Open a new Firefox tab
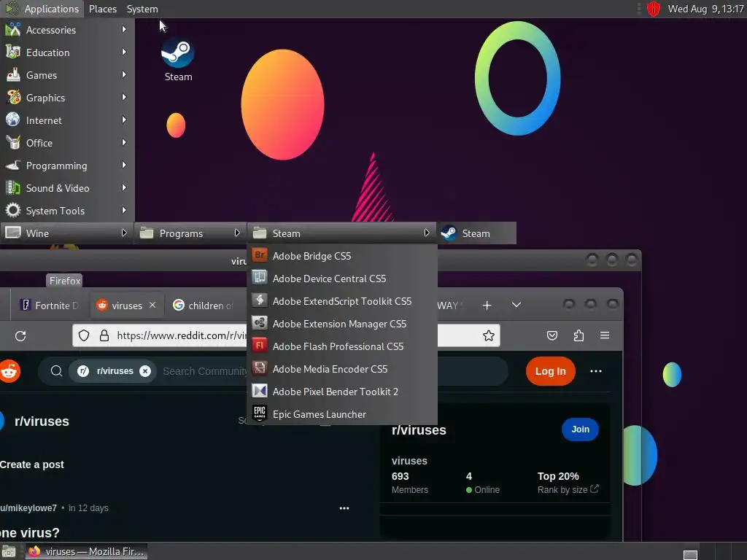Screen dimensions: 747x560 pyautogui.click(x=487, y=306)
